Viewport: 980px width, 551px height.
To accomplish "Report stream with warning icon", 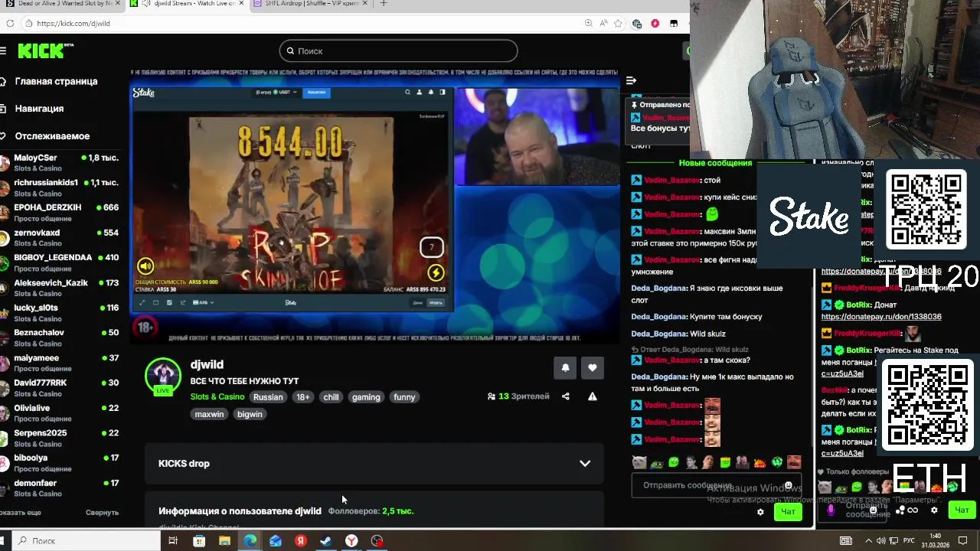I will [x=592, y=396].
